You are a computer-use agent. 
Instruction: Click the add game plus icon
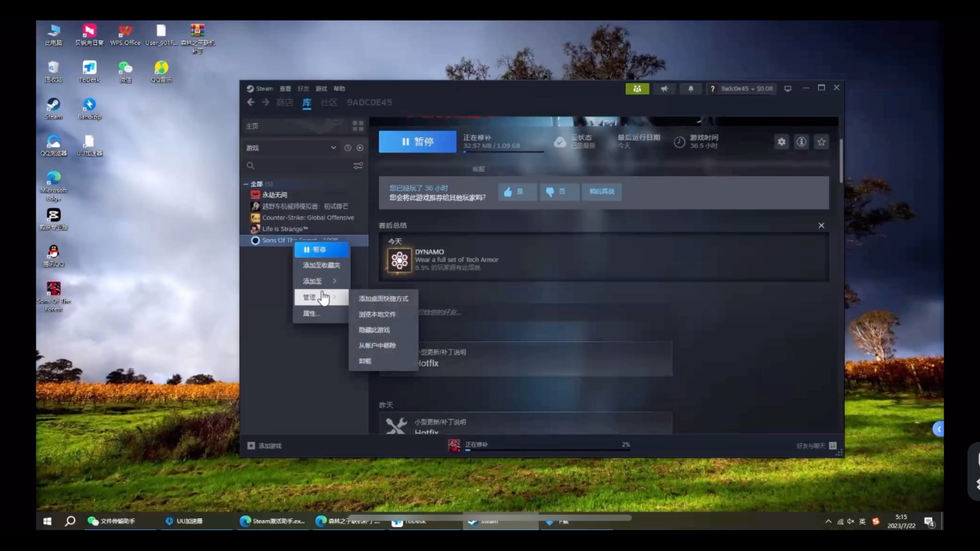(251, 446)
